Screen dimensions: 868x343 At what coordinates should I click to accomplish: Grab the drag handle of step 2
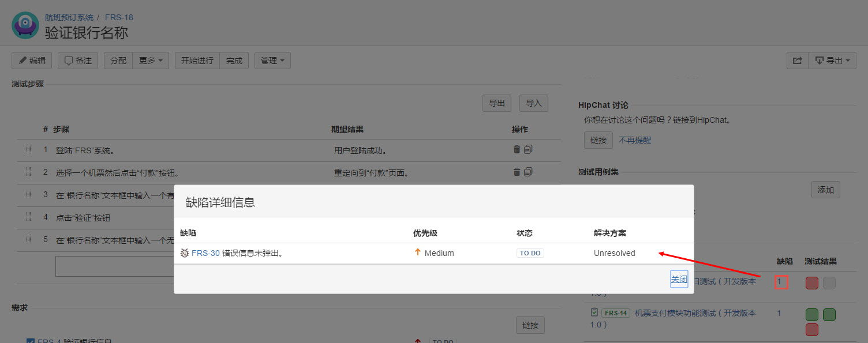(28, 172)
